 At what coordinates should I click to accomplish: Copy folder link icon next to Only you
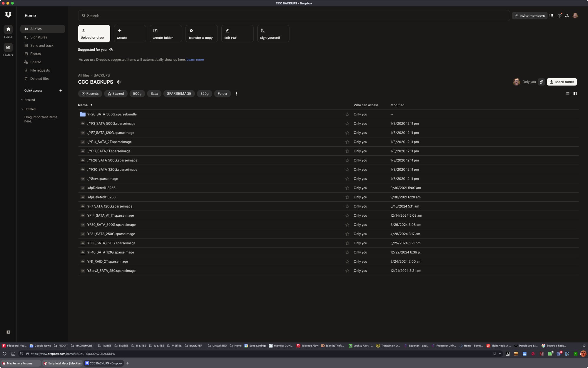click(541, 82)
